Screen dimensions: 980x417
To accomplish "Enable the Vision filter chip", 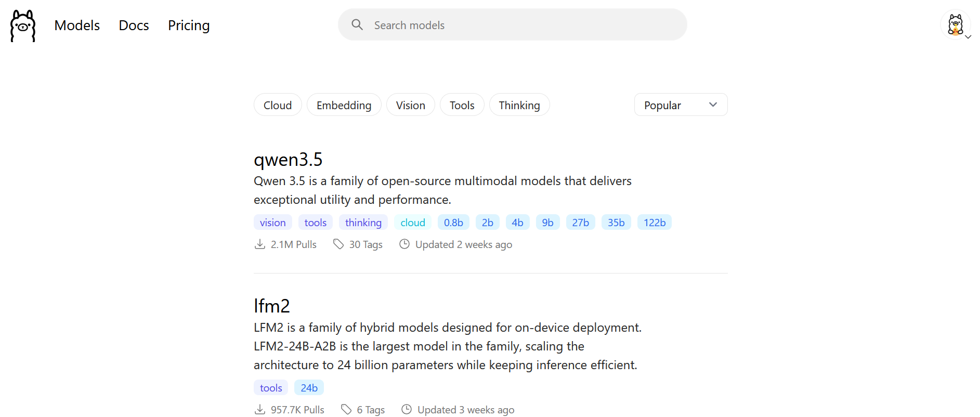I will click(x=410, y=105).
